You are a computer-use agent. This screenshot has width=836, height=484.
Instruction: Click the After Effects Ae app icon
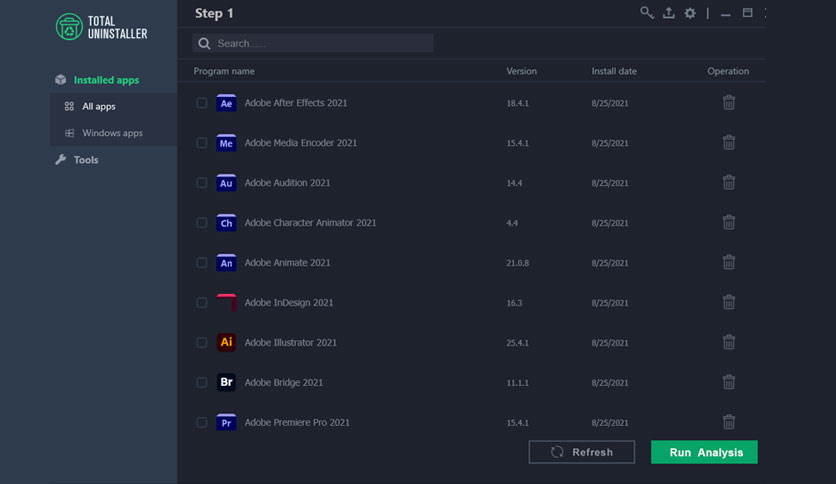pos(226,103)
